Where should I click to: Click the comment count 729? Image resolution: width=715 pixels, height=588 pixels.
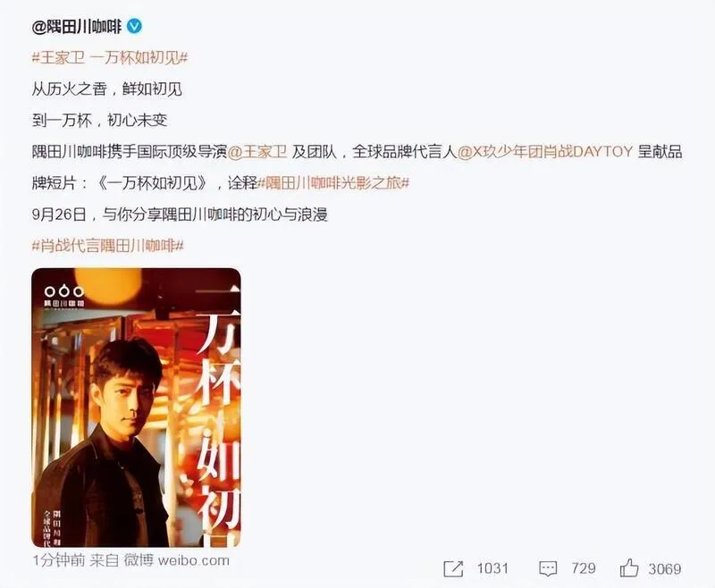[584, 568]
